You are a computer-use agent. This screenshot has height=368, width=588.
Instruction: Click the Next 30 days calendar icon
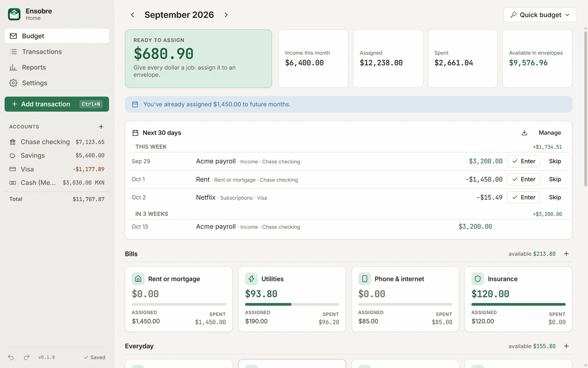(x=135, y=133)
